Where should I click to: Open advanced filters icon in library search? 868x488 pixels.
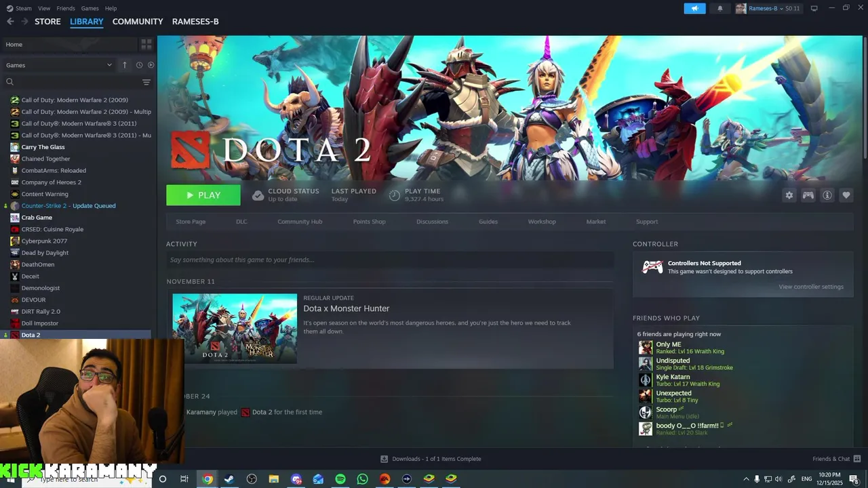(146, 82)
